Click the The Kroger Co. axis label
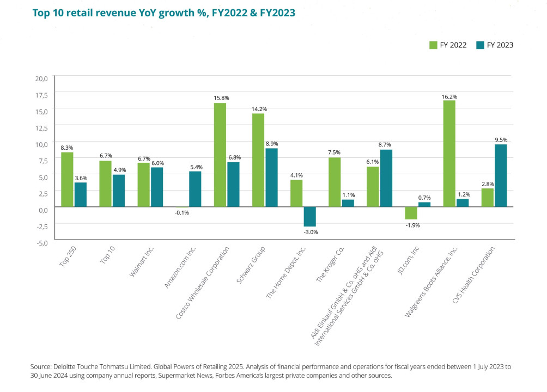Image resolution: width=547 pixels, height=392 pixels. click(330, 264)
